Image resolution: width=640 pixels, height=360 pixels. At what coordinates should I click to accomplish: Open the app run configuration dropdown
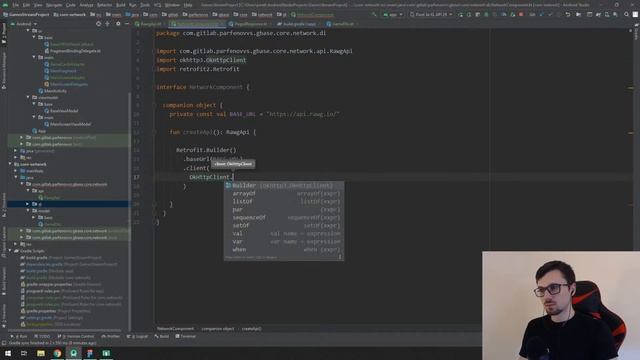click(x=393, y=14)
